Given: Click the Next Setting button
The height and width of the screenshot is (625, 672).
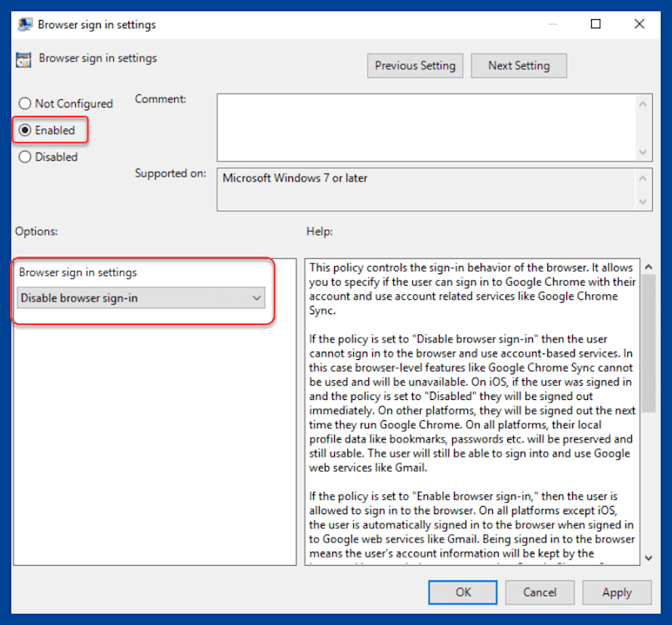Looking at the screenshot, I should (x=519, y=65).
